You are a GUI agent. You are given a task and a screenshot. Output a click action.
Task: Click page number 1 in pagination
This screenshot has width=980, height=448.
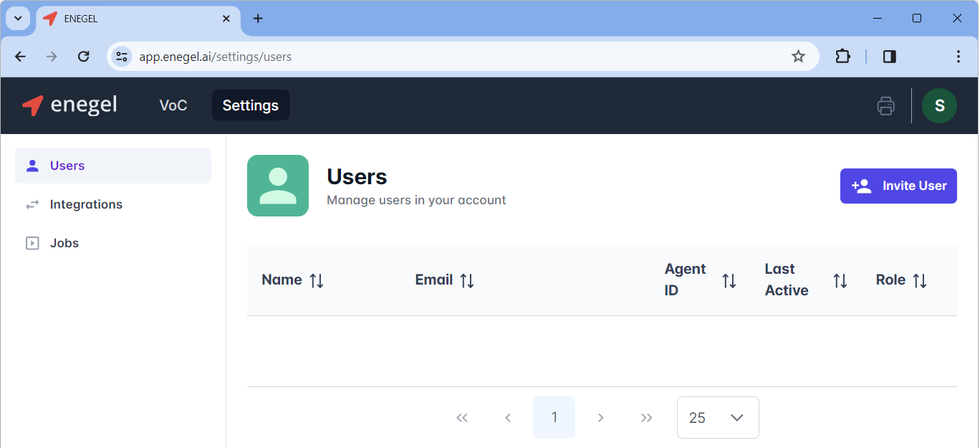point(554,417)
